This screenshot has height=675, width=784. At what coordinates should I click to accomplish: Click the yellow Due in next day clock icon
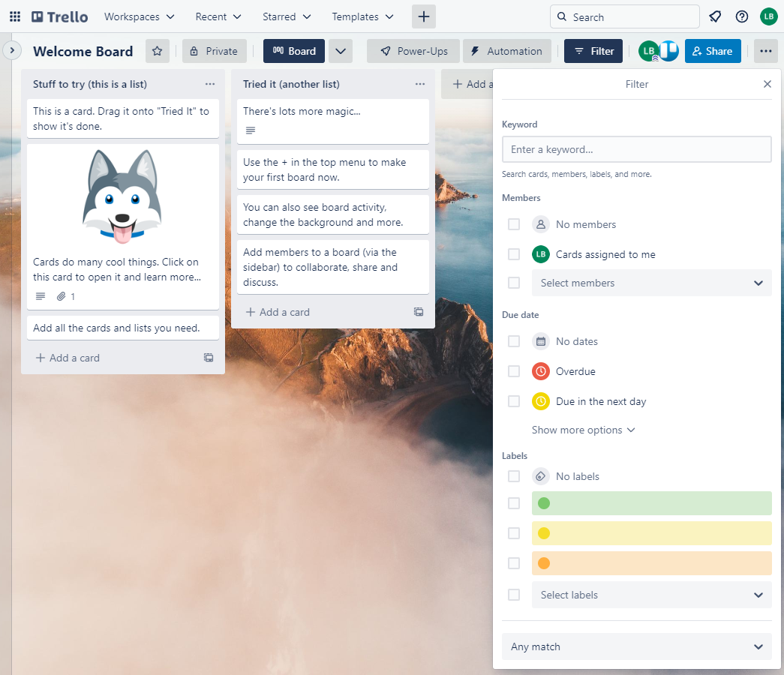pyautogui.click(x=540, y=401)
